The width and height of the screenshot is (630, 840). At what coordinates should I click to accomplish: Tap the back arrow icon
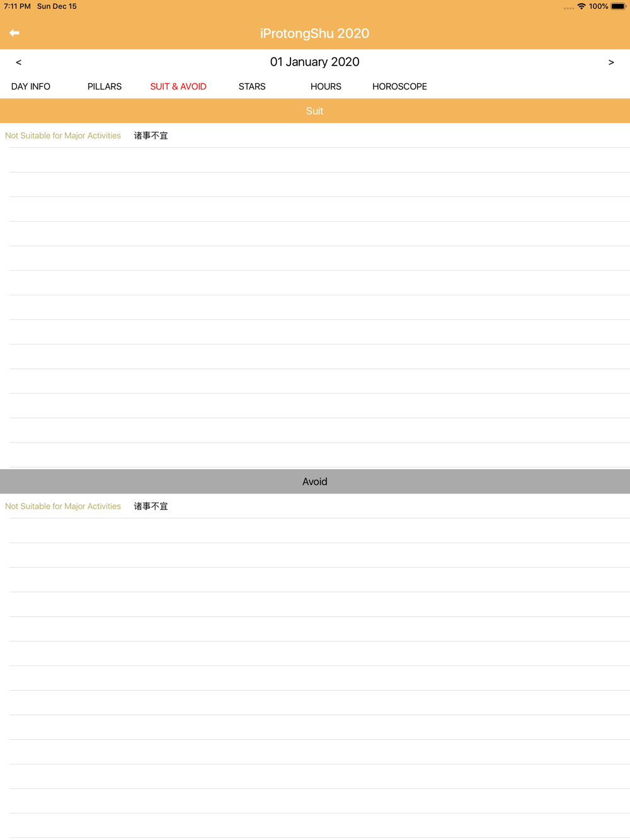14,33
